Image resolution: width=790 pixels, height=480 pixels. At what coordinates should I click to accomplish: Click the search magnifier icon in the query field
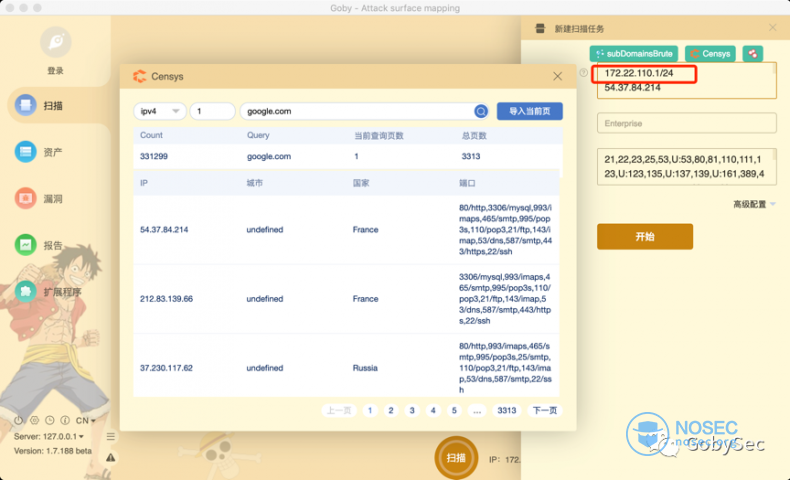[x=481, y=111]
